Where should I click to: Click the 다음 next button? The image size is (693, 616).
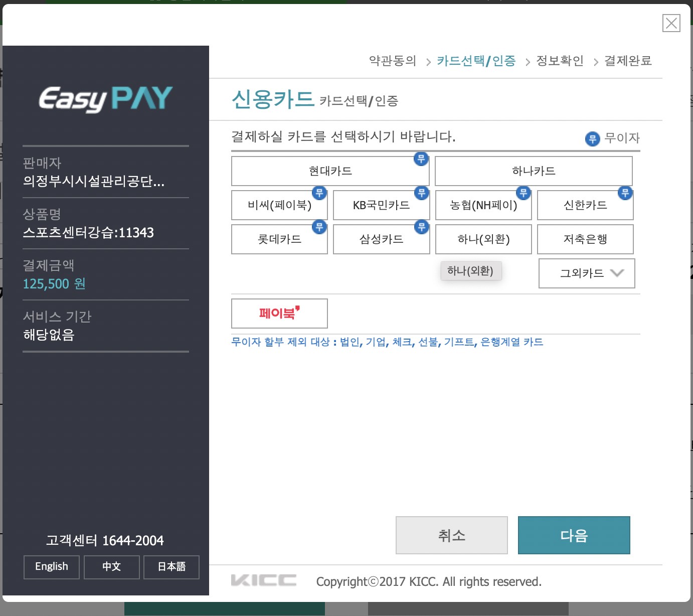tap(574, 535)
